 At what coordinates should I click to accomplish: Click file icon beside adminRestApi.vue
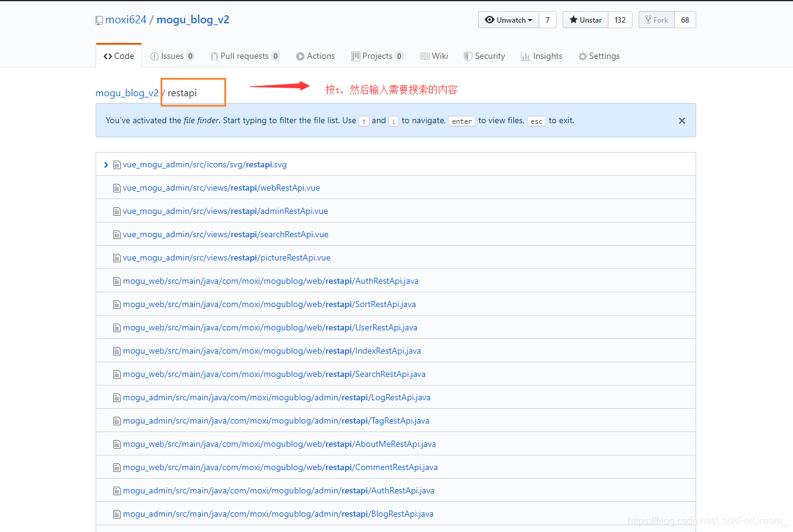click(x=116, y=211)
